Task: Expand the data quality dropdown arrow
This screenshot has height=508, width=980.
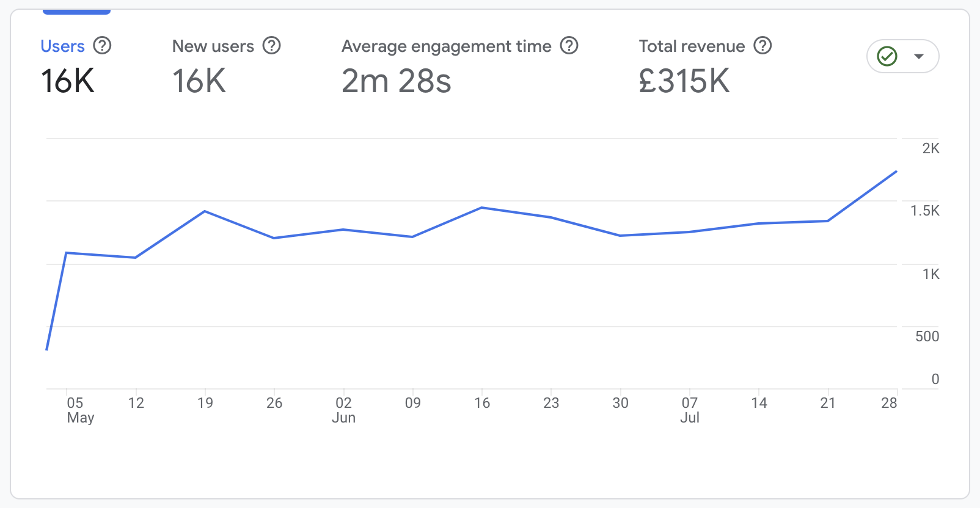Action: coord(918,56)
